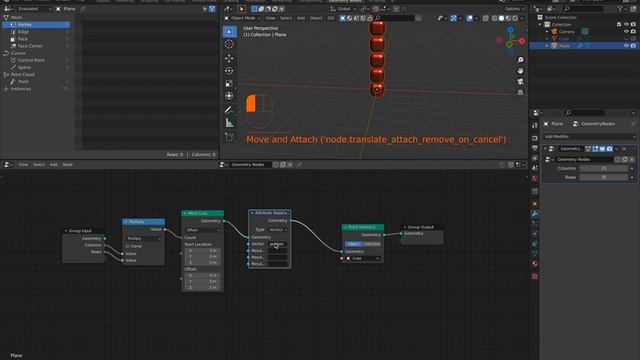The image size is (640, 360).
Task: Hide the Plane object in outliner
Action: click(x=626, y=46)
